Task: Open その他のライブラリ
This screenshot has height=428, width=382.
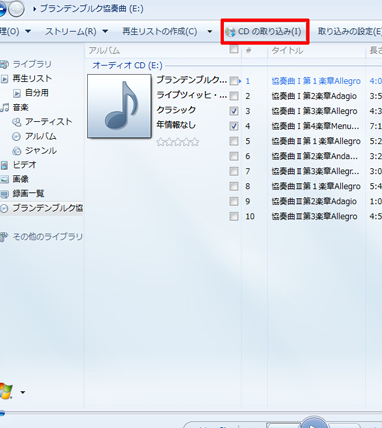Action: [47, 237]
